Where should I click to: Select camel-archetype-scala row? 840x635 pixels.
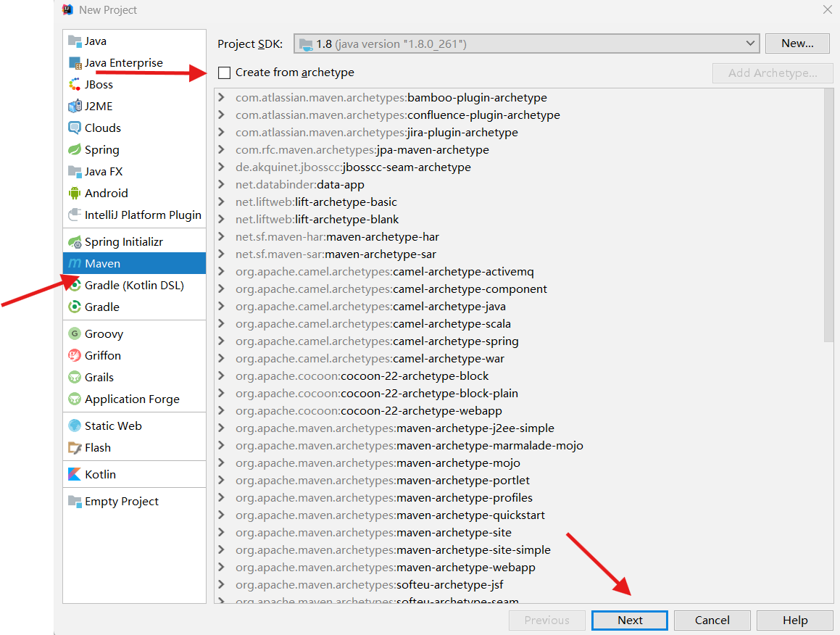pos(519,324)
